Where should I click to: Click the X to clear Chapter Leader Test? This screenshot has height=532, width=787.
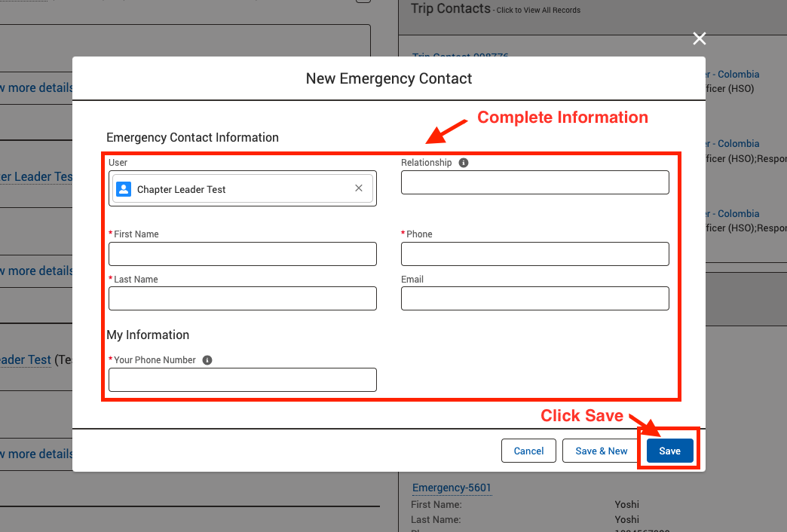(x=359, y=188)
